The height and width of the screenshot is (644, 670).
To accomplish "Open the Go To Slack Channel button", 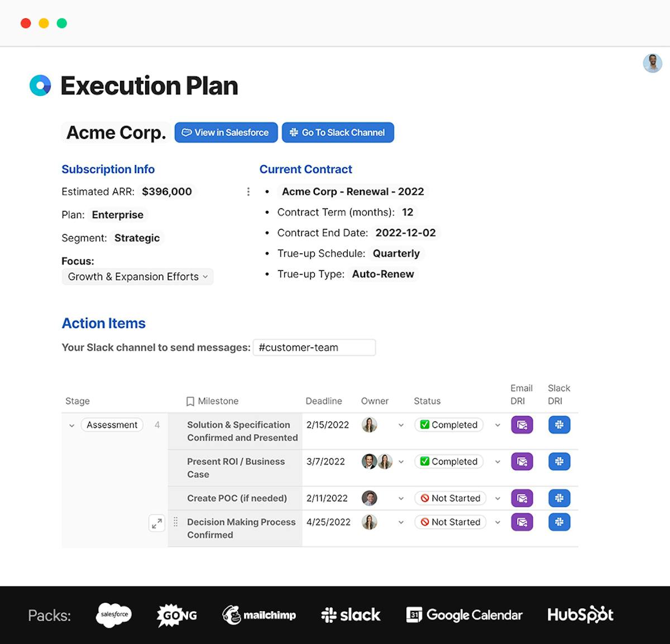I will pos(338,132).
